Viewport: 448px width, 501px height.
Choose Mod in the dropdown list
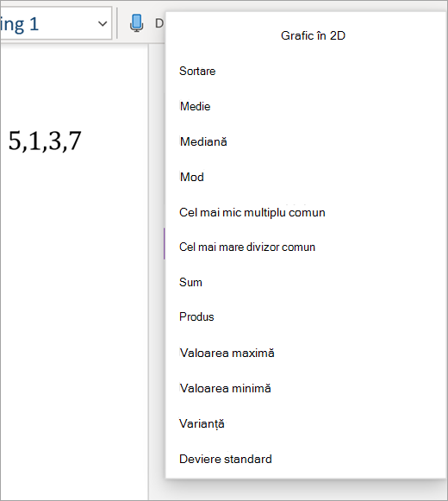click(x=191, y=177)
